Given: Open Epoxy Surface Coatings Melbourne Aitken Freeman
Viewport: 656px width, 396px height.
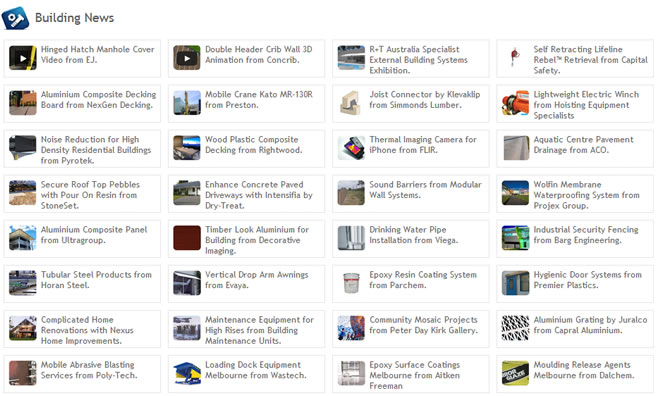Looking at the screenshot, I should pos(414,375).
